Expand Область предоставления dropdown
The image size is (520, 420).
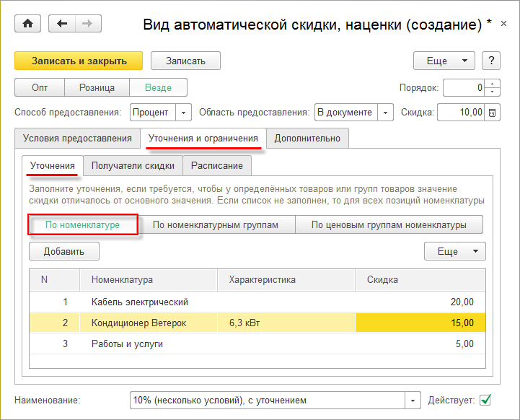386,113
